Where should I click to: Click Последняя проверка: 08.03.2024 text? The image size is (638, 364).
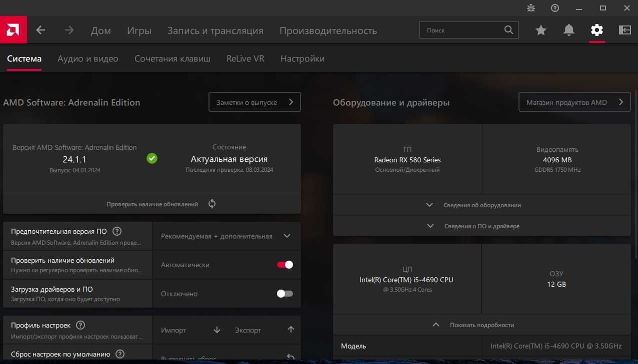[229, 170]
